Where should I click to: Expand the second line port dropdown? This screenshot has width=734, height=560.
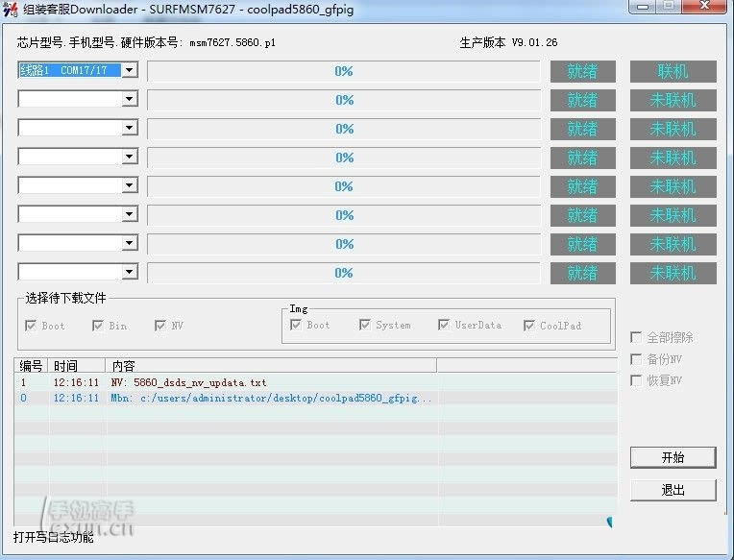[x=130, y=99]
